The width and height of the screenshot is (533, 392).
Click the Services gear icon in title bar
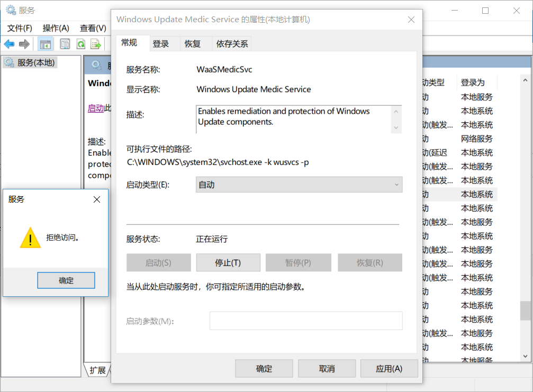coord(11,10)
